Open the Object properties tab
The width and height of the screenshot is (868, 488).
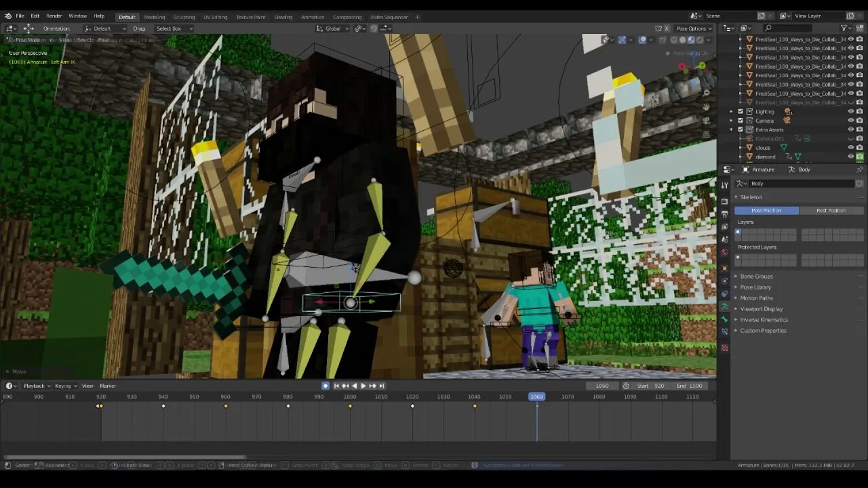[x=724, y=268]
